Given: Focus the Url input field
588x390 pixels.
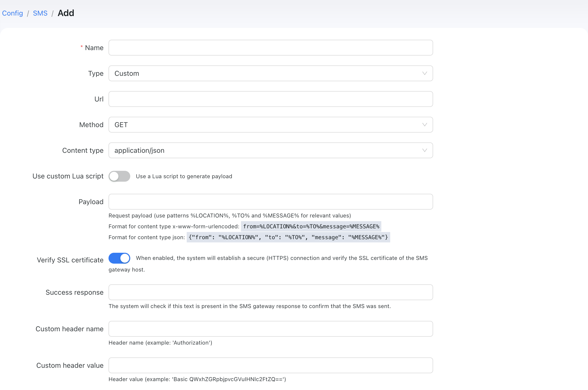Looking at the screenshot, I should click(271, 99).
